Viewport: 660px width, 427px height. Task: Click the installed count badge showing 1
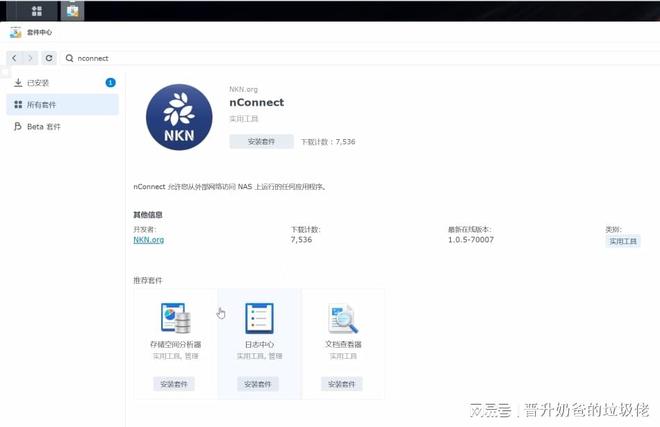(110, 83)
